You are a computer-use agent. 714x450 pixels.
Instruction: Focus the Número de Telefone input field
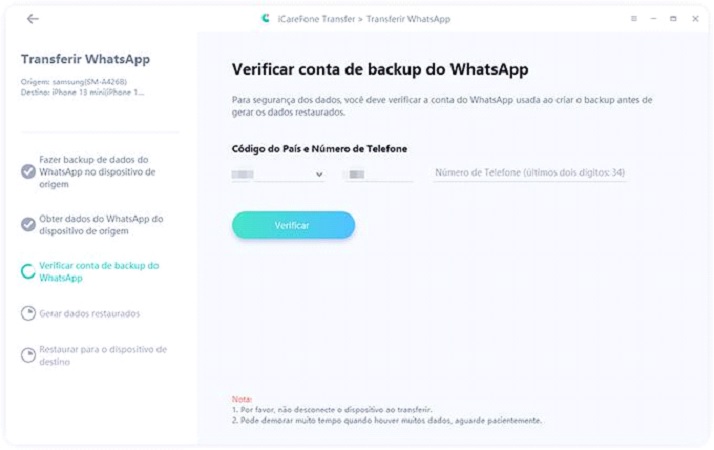[530, 173]
